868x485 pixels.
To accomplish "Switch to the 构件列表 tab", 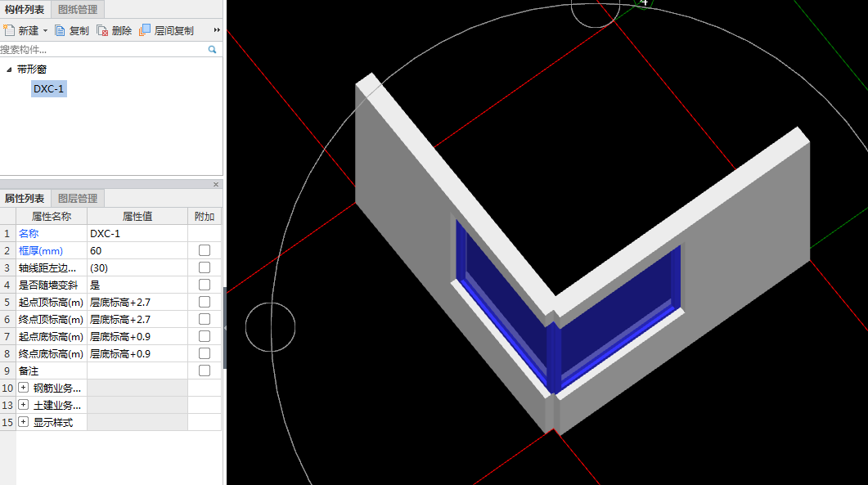I will (25, 10).
